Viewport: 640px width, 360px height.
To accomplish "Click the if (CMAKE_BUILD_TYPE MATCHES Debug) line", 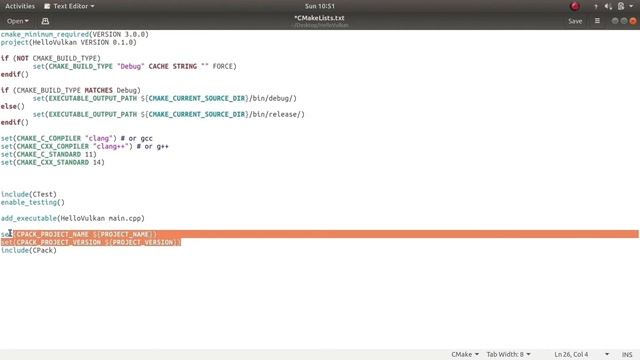I will coord(71,90).
